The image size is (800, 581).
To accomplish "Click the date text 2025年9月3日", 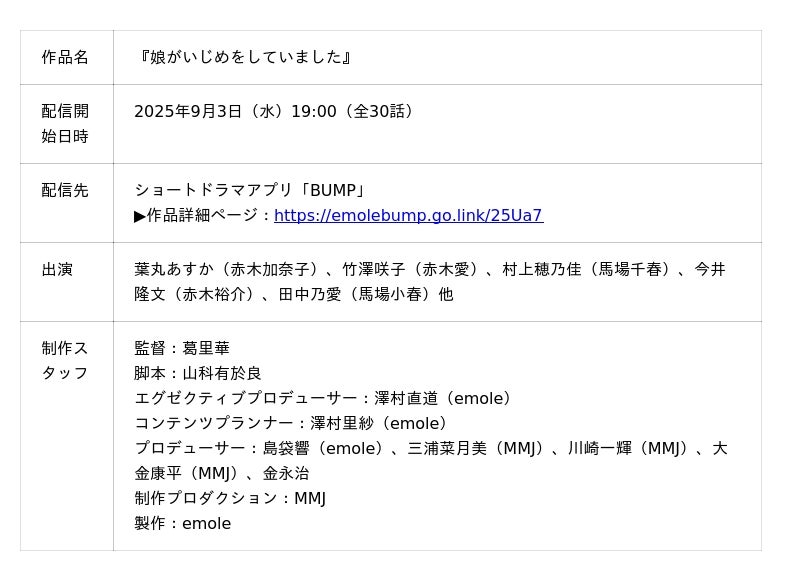I will [188, 111].
